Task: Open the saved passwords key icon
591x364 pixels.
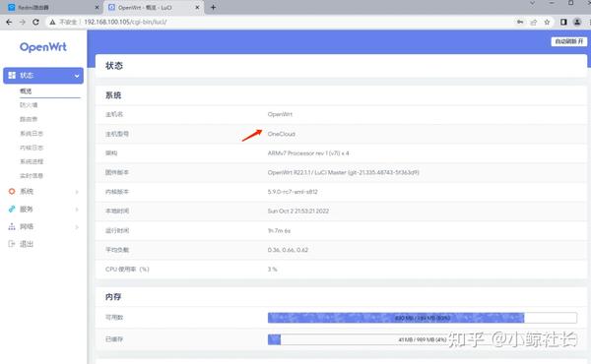Action: pyautogui.click(x=520, y=23)
